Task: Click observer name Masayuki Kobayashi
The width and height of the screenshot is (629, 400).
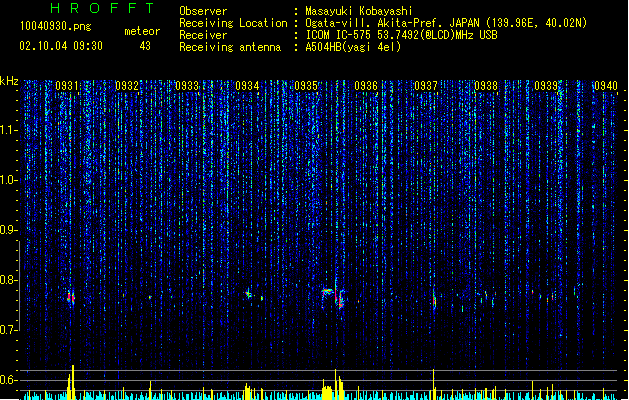Action: tap(358, 11)
